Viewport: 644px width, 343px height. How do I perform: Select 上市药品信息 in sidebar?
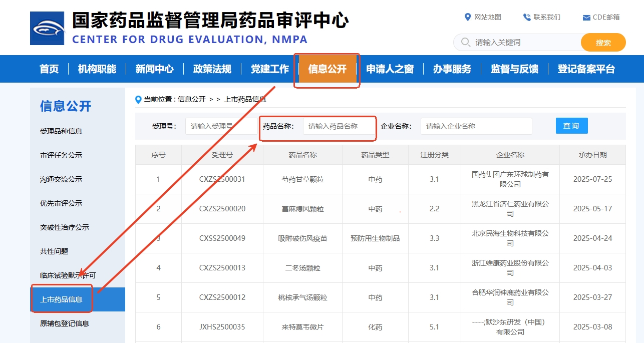click(78, 299)
